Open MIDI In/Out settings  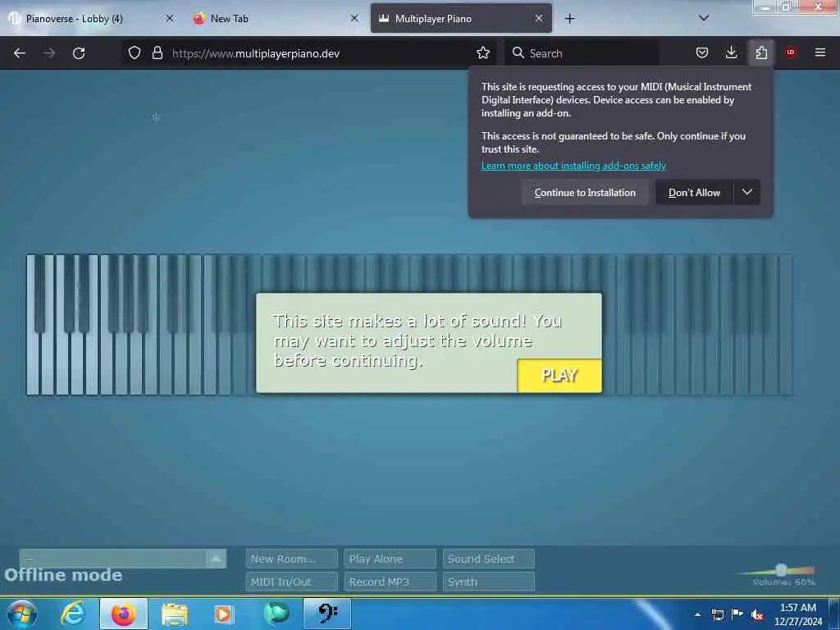[x=291, y=582]
